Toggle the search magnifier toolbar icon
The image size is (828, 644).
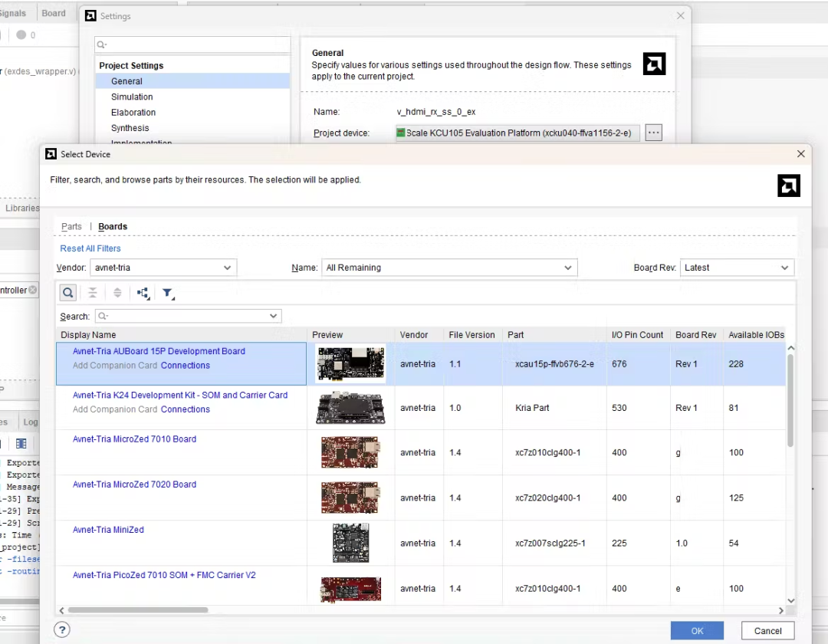pos(68,292)
